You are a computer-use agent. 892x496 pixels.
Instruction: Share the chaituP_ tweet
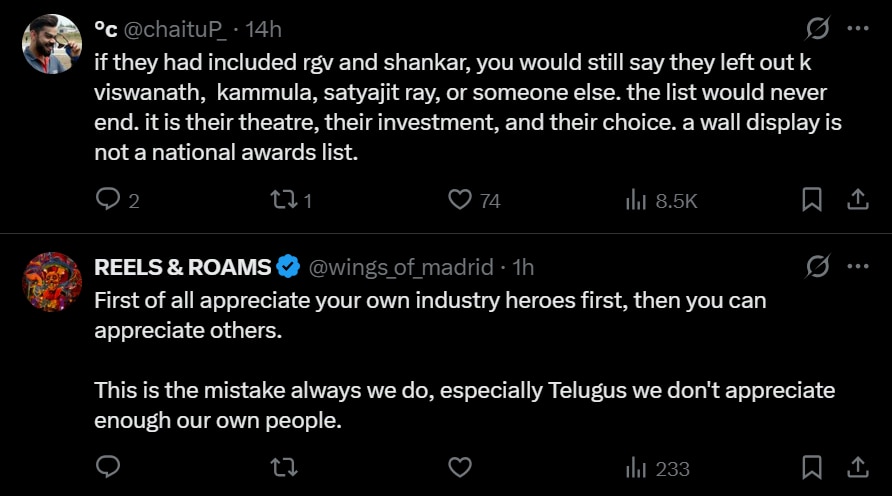[857, 200]
